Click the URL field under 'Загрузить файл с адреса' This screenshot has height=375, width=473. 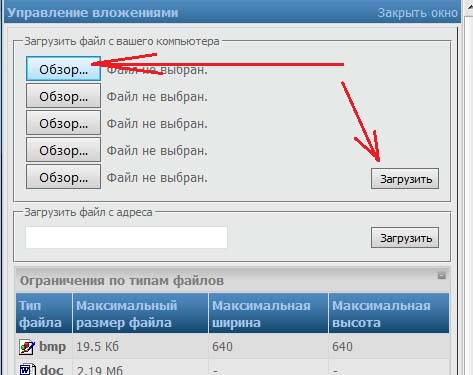[127, 237]
